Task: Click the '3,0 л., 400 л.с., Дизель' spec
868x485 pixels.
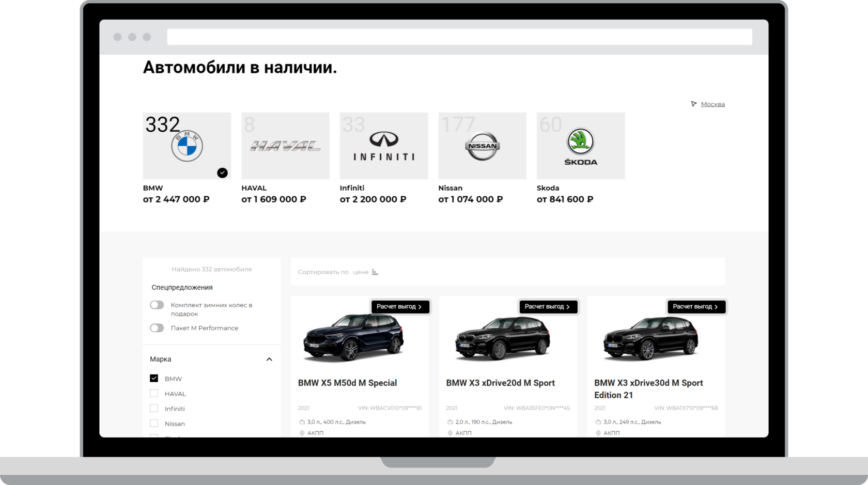Action: point(336,422)
